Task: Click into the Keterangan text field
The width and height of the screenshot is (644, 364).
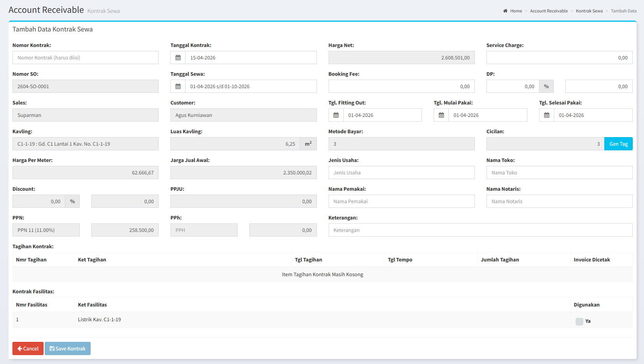Action: [x=480, y=230]
